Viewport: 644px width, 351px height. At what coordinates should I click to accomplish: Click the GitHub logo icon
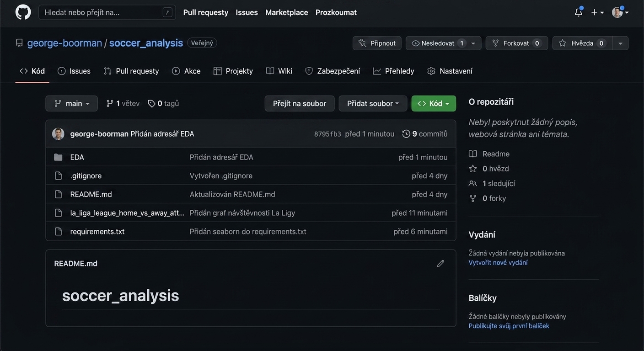pyautogui.click(x=23, y=12)
